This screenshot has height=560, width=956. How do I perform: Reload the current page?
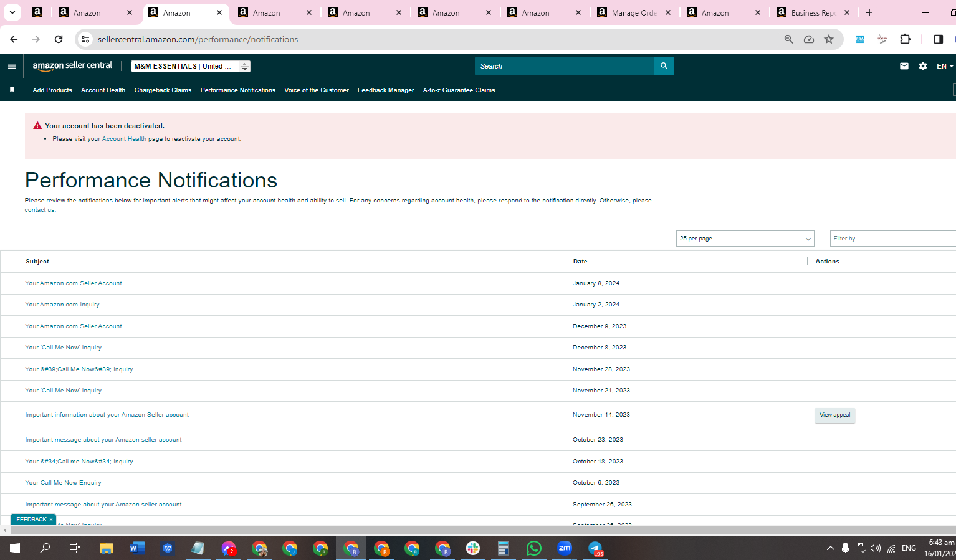point(59,39)
